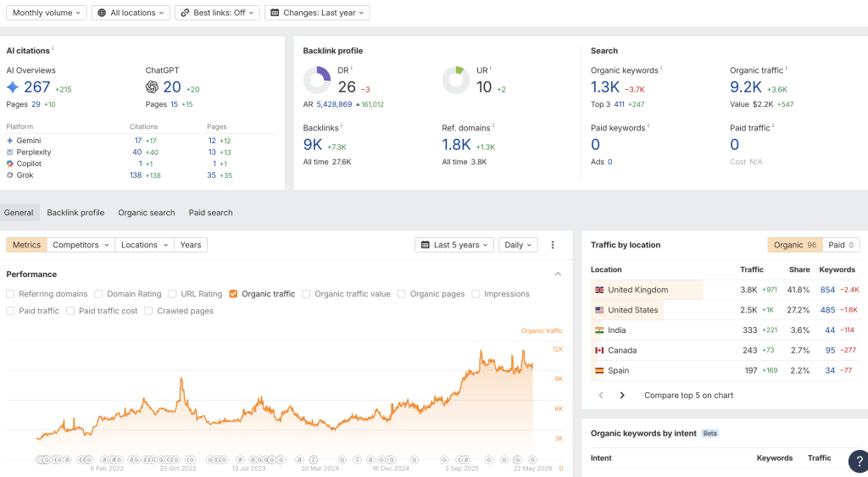Click the help question mark icon
Viewport: 868px width, 477px height.
click(859, 461)
